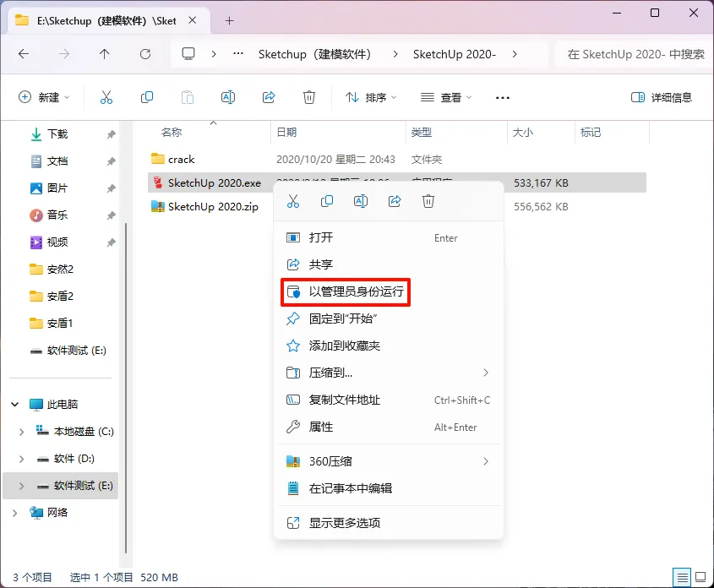Select 显示更多选项 menu entry
The width and height of the screenshot is (714, 588).
(389, 523)
